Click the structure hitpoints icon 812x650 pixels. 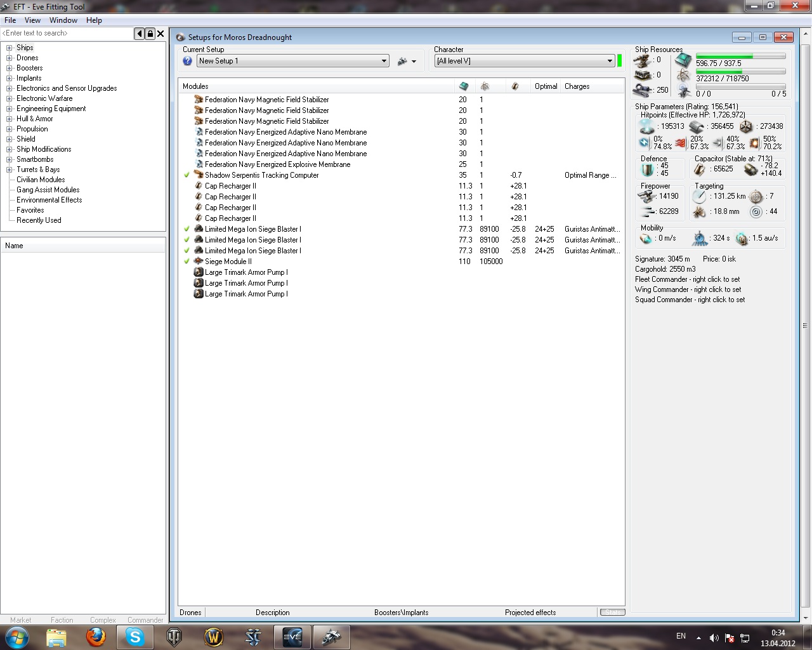(x=746, y=126)
